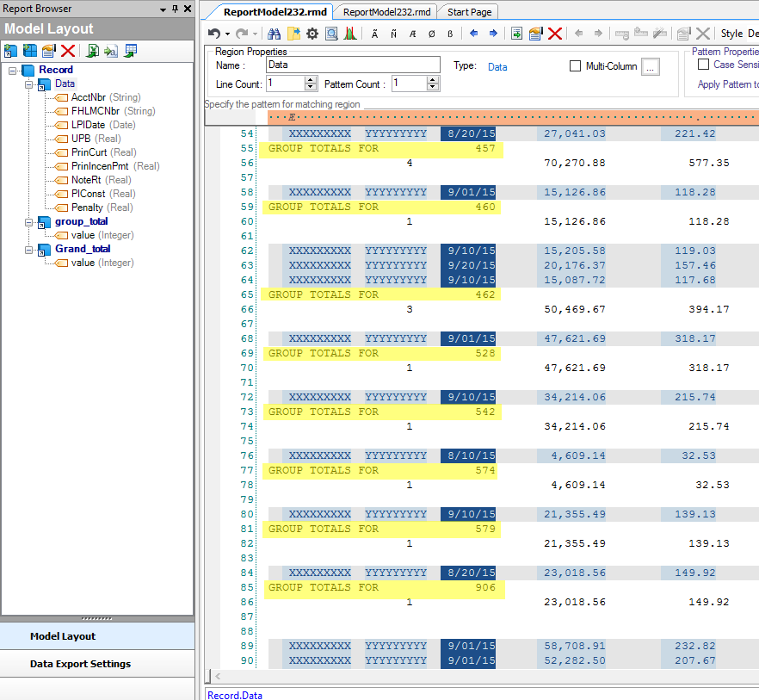Viewport: 759px width, 700px height.
Task: Click the Export to Excel icon
Action: pyautogui.click(x=91, y=52)
